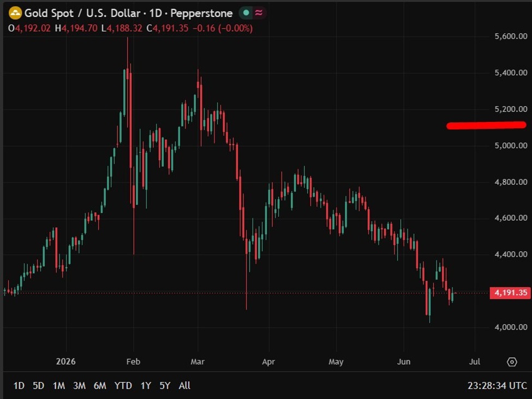Select the 5D time range
Image resolution: width=532 pixels, height=399 pixels.
tap(38, 386)
